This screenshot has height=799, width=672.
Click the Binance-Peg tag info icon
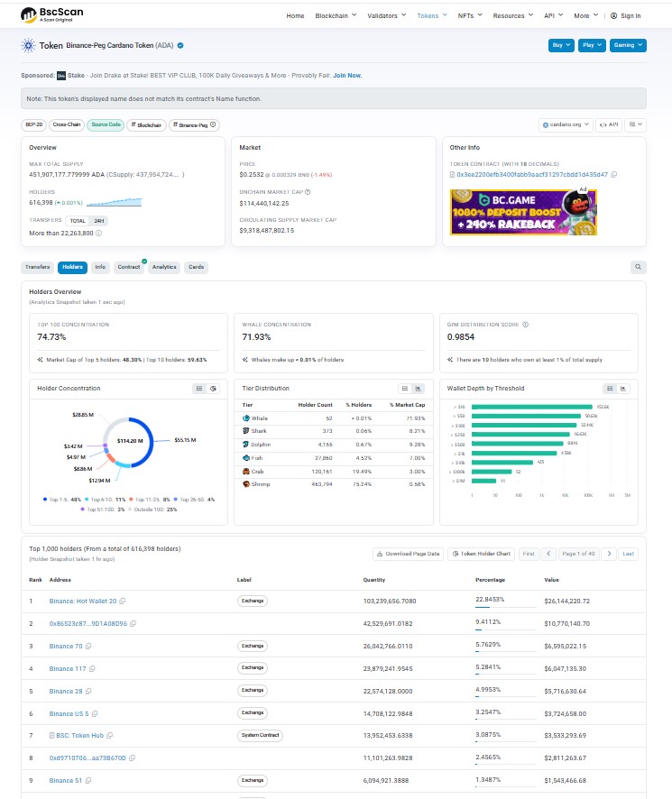213,124
